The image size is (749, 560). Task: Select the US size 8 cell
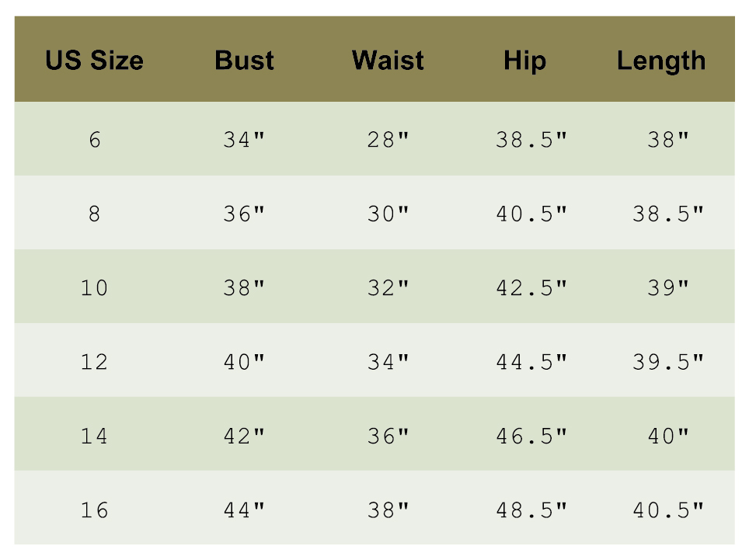point(94,214)
